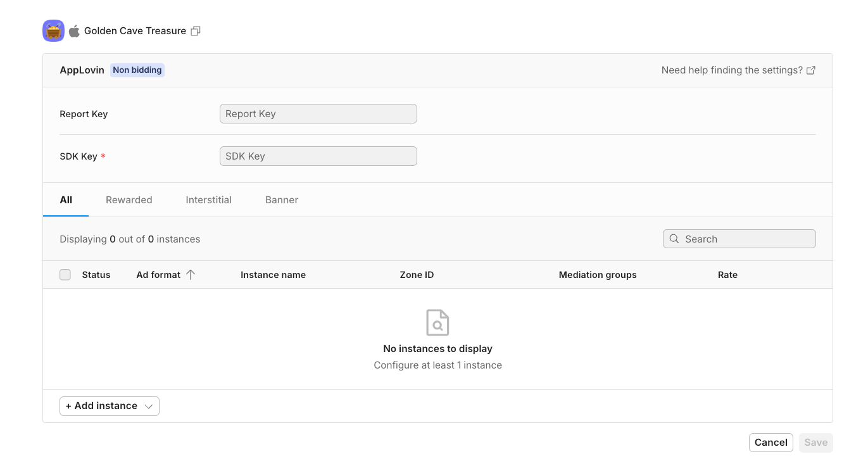Switch to the Rewarded tab
This screenshot has height=473, width=868.
129,200
